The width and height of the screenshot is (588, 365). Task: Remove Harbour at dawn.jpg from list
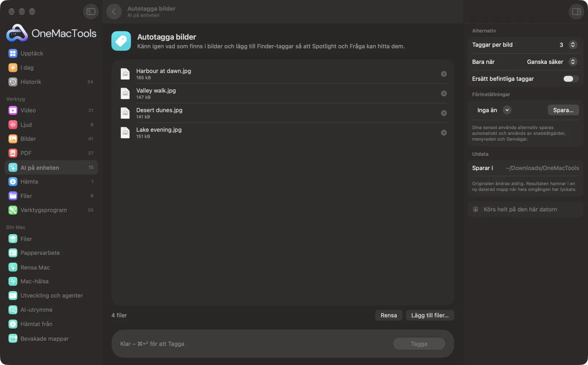click(x=444, y=74)
